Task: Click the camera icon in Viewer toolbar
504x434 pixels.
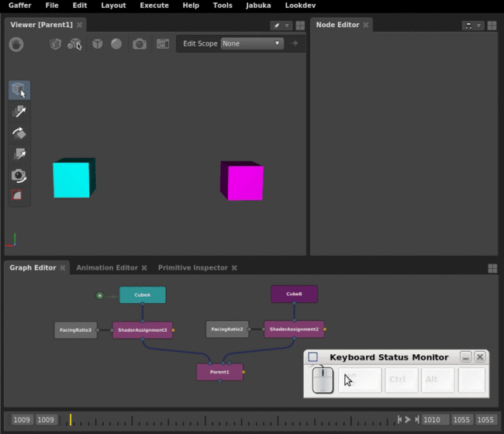Action: tap(140, 43)
